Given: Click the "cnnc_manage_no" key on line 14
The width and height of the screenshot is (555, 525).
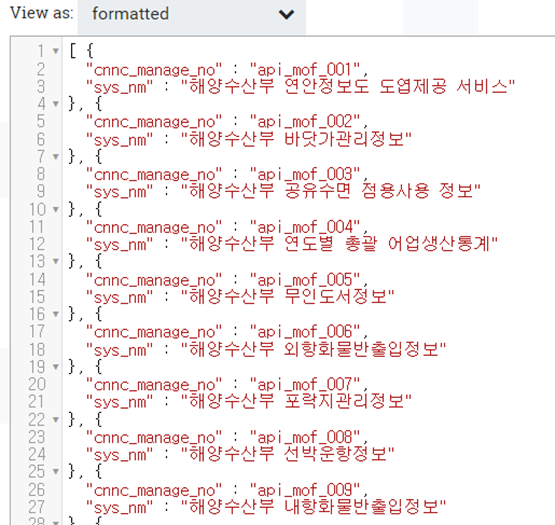Looking at the screenshot, I should pyautogui.click(x=154, y=280).
